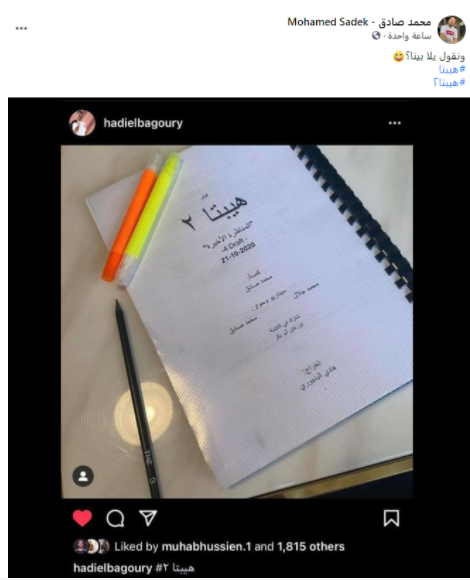Open the هيبتا ٢ script photo

237,321
